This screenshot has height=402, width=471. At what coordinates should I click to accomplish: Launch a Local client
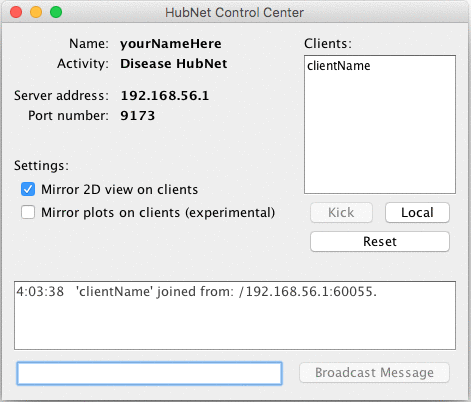[417, 212]
